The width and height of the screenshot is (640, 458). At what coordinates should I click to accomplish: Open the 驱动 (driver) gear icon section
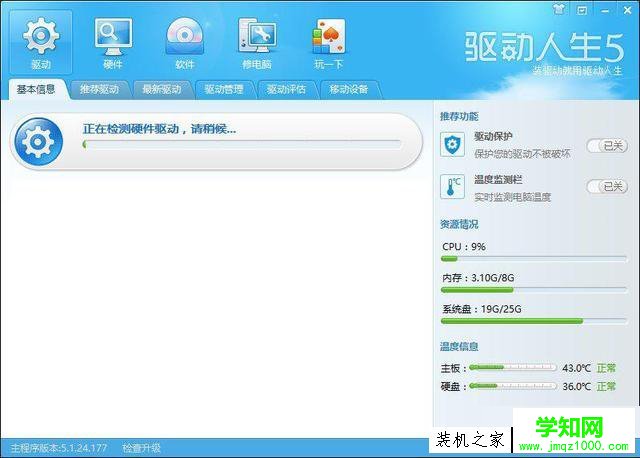coord(40,42)
